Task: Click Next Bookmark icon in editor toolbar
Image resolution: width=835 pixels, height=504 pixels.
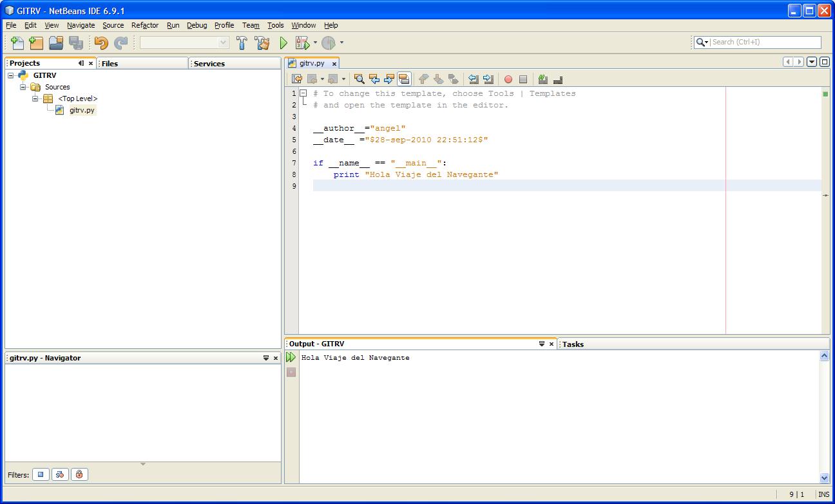Action: (x=438, y=79)
